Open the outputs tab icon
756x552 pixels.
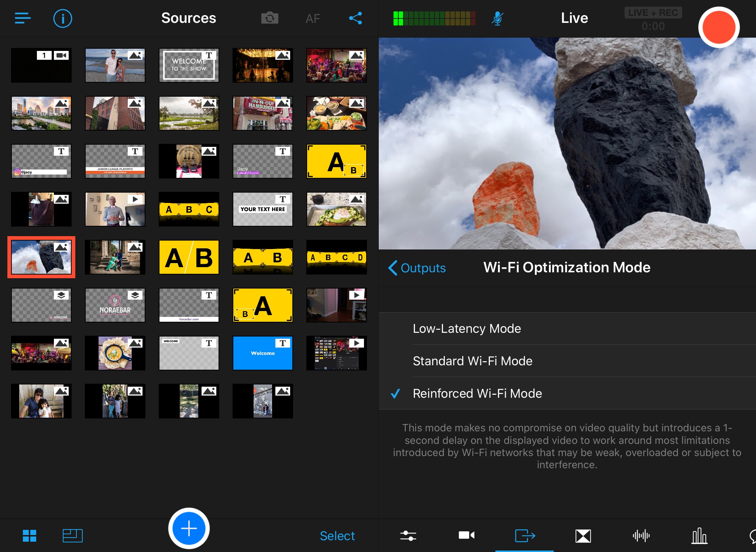(x=525, y=535)
